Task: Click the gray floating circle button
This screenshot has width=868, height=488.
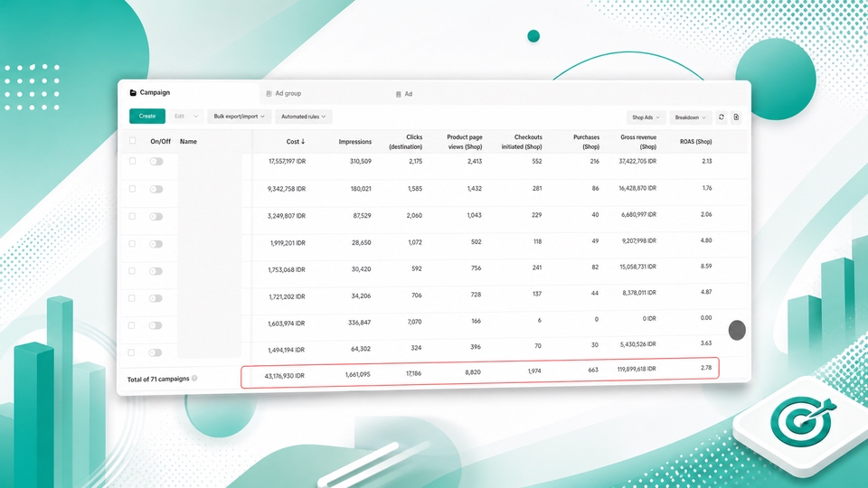Action: (x=737, y=331)
